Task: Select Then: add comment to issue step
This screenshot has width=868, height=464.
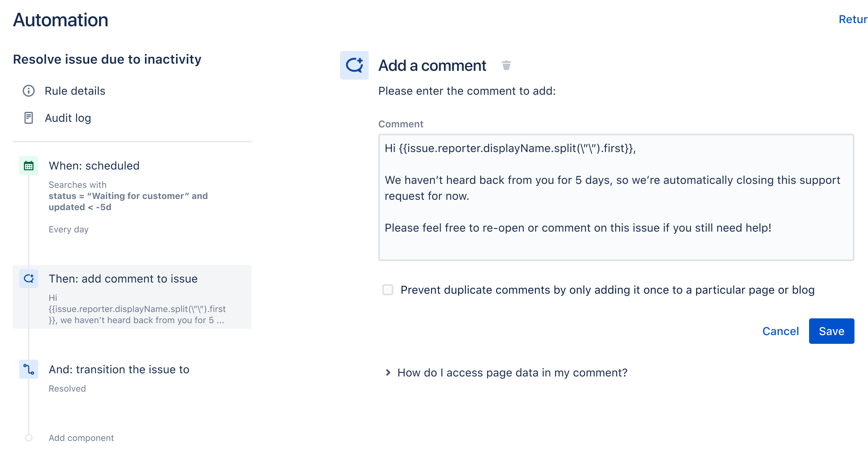Action: click(x=132, y=297)
